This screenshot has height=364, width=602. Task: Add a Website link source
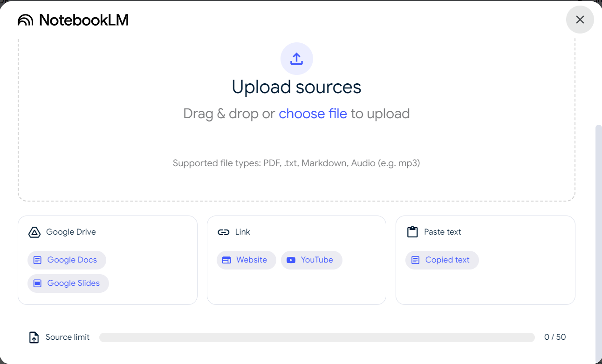click(x=246, y=260)
